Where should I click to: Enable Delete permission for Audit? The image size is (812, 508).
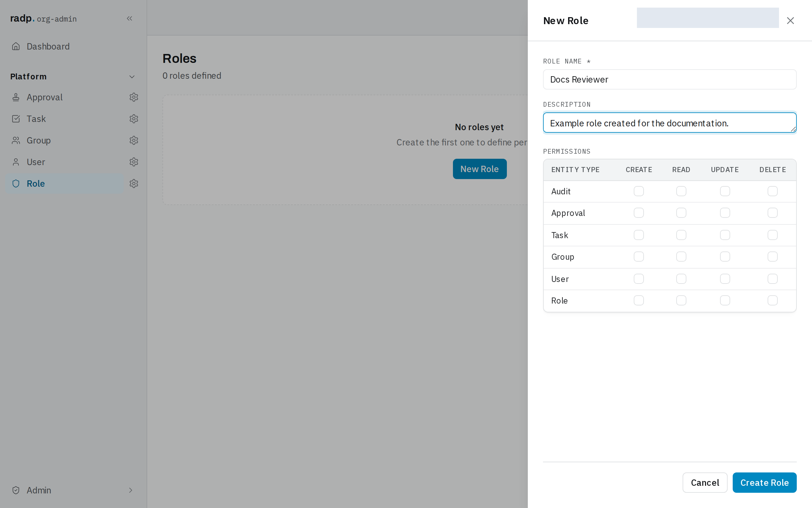(x=772, y=191)
